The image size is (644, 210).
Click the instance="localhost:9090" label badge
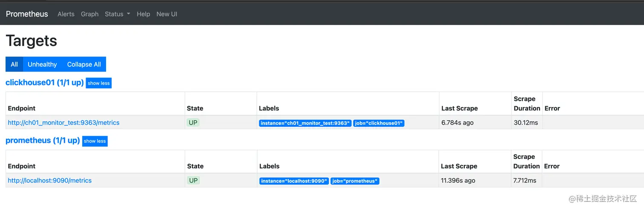[x=294, y=181]
